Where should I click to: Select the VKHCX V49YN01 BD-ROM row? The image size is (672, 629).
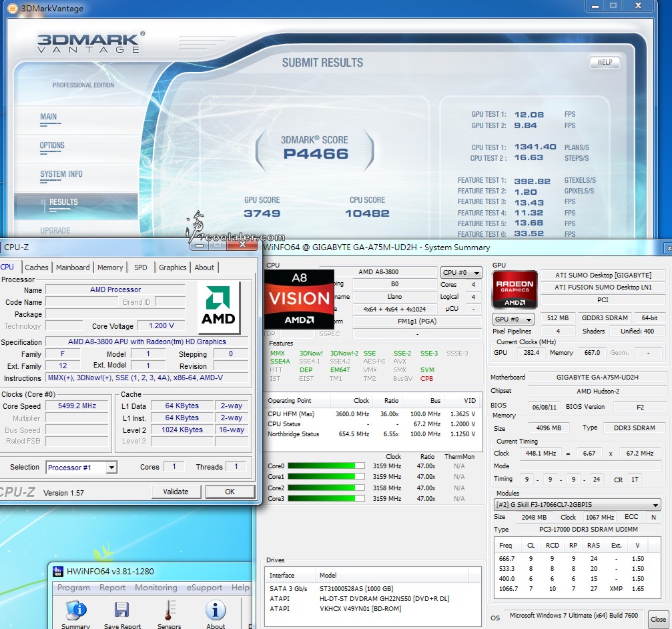[372, 608]
